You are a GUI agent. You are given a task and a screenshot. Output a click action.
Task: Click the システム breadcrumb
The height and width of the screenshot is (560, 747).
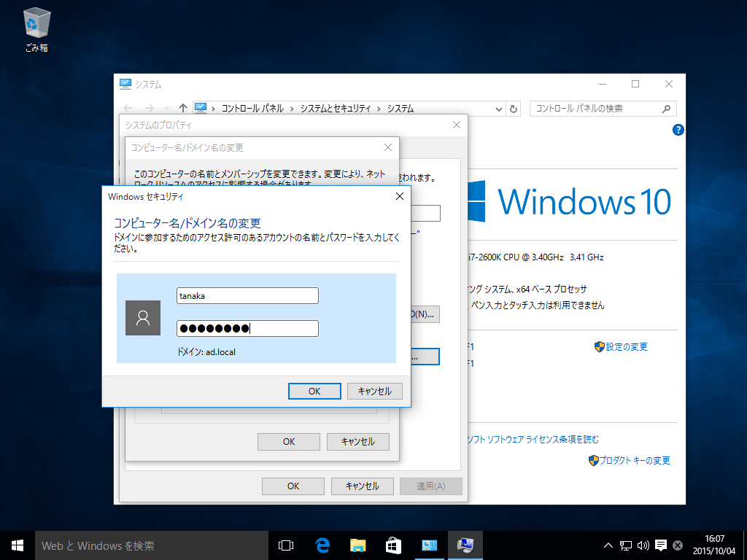[400, 109]
